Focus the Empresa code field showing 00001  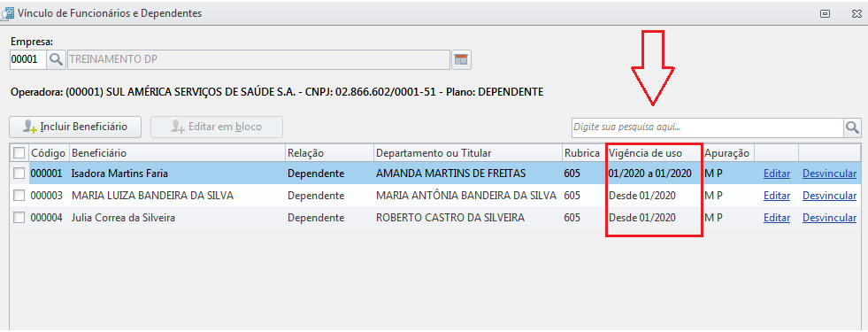pos(27,60)
